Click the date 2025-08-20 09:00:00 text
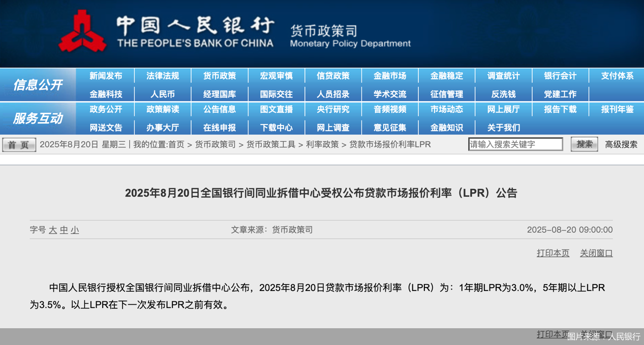This screenshot has height=345, width=644. (x=570, y=230)
